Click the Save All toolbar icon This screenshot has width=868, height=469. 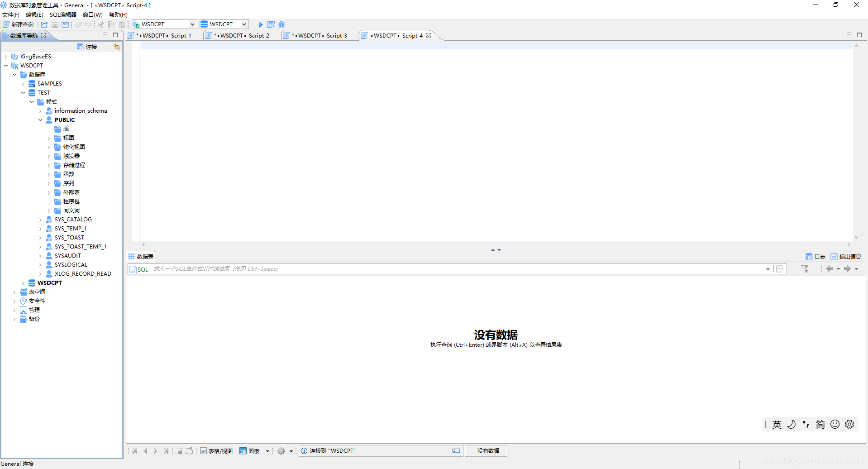65,24
